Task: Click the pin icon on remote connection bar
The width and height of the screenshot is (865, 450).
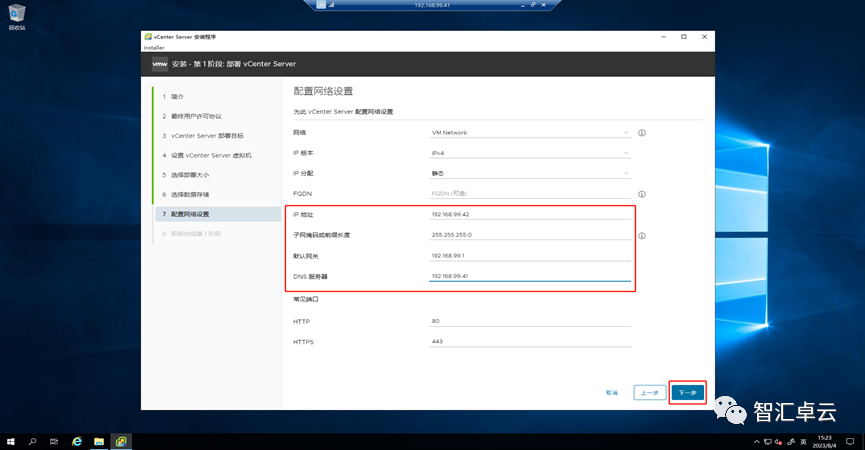Action: pyautogui.click(x=321, y=5)
